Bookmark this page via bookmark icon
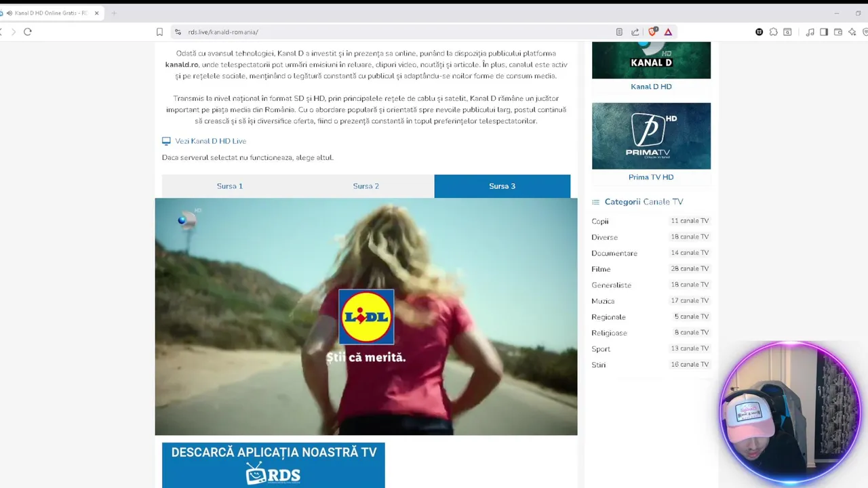This screenshot has width=868, height=488. coord(159,32)
